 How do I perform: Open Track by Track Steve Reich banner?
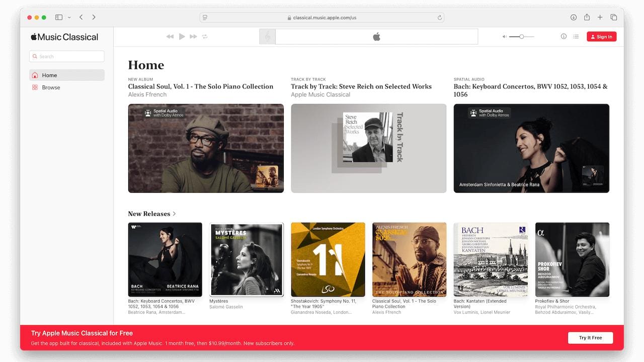369,148
